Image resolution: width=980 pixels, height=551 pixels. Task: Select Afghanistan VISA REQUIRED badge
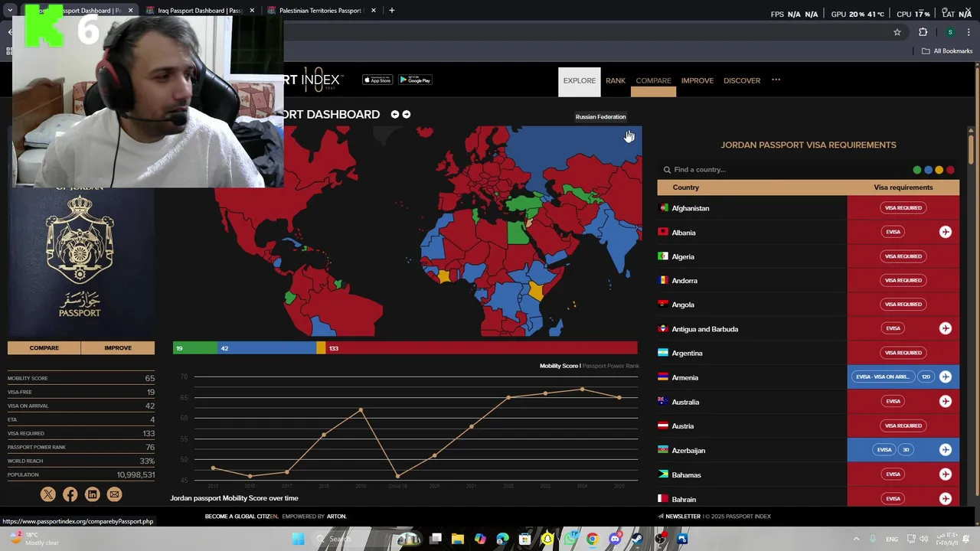903,208
